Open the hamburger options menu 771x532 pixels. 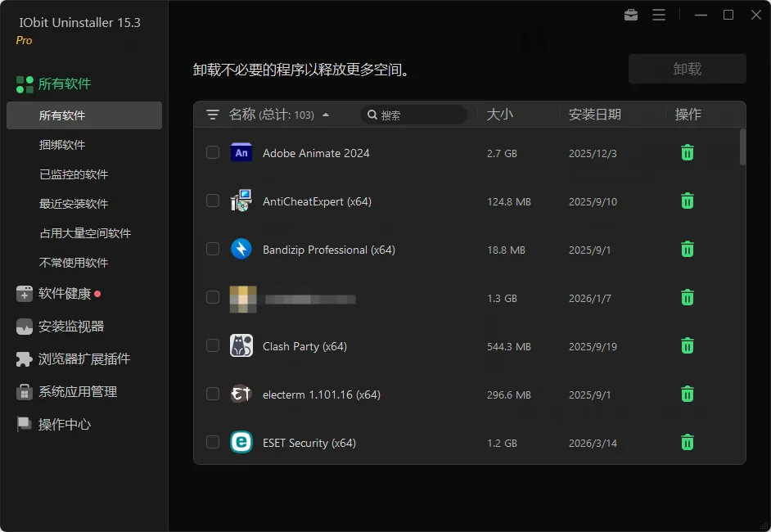tap(659, 16)
